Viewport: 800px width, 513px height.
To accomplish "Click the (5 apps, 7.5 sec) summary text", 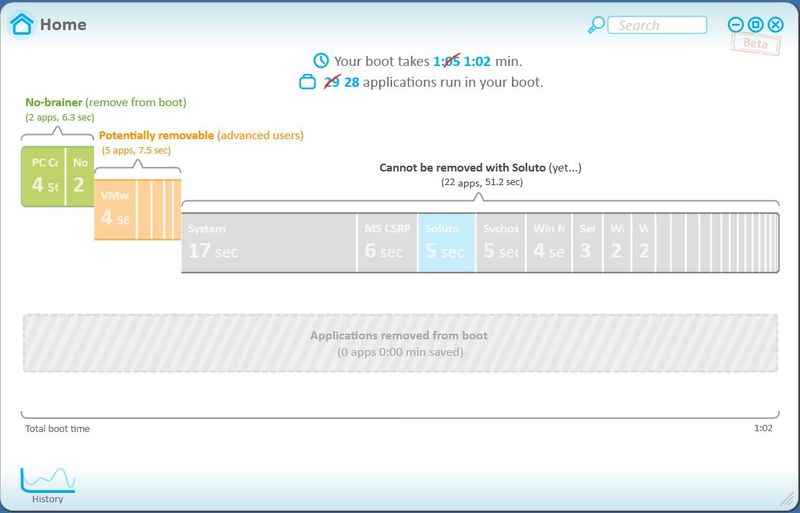I will (x=136, y=151).
